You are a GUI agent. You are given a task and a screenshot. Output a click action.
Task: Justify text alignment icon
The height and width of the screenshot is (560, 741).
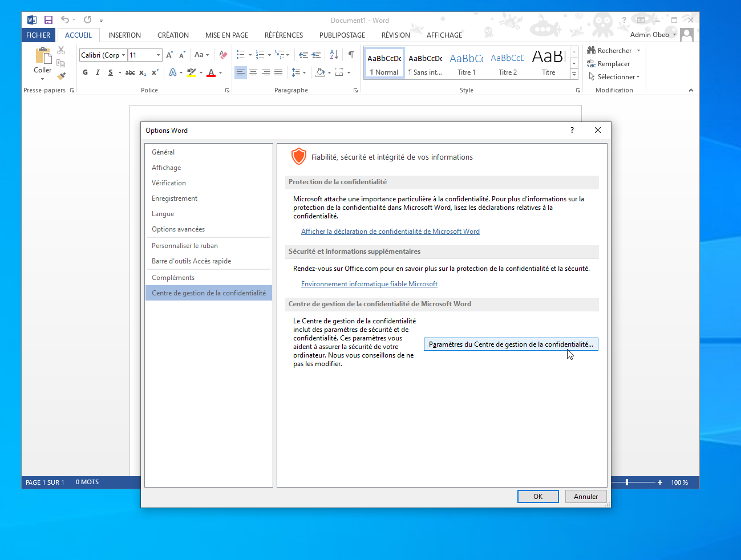click(x=278, y=72)
